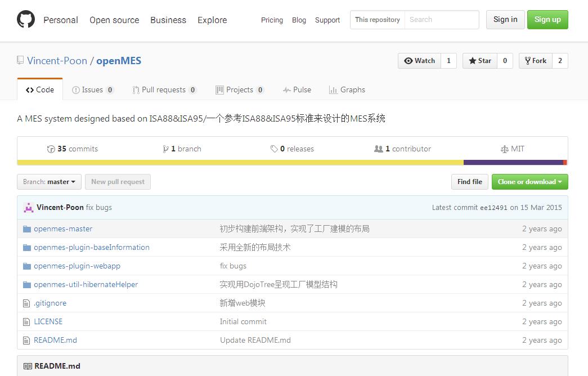Click the folder icon of openmes-master
Viewport: 588px width, 376px height.
[27, 229]
